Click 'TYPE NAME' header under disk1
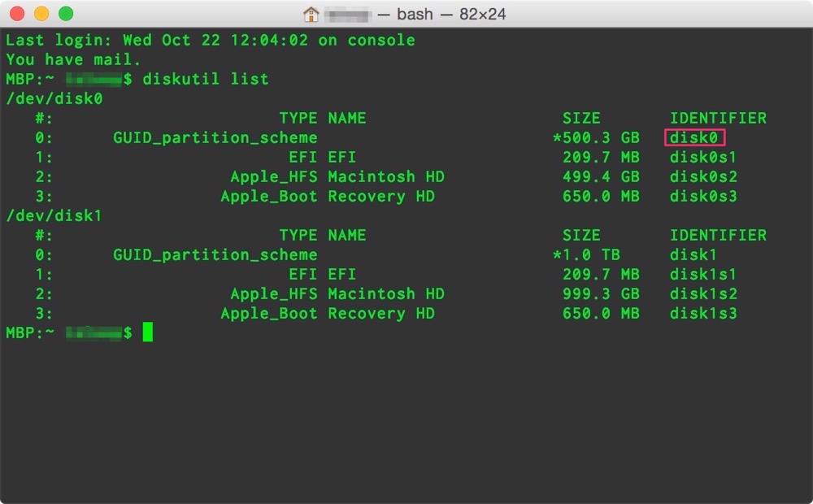Viewport: 813px width, 504px height. coord(323,236)
